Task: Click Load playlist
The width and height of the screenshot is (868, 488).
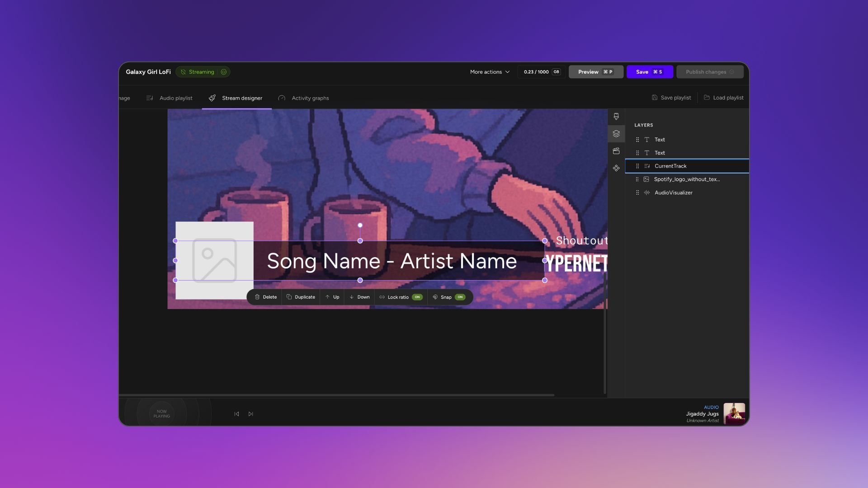Action: click(724, 98)
